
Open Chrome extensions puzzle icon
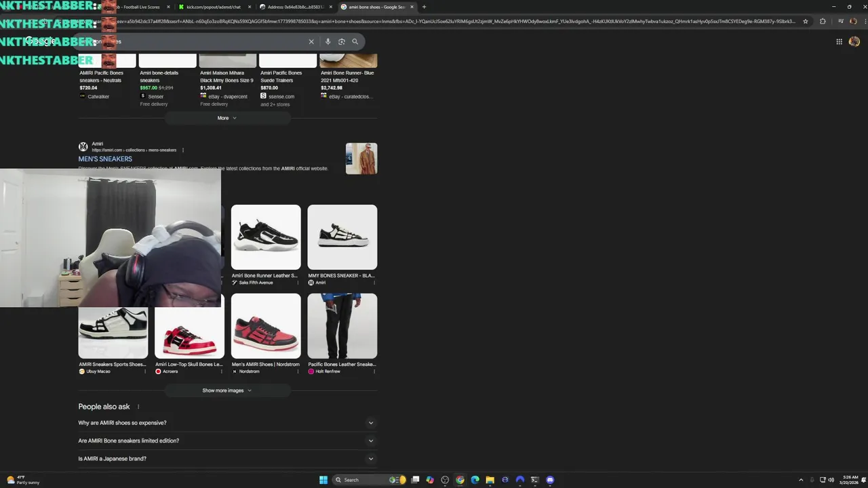coord(823,21)
